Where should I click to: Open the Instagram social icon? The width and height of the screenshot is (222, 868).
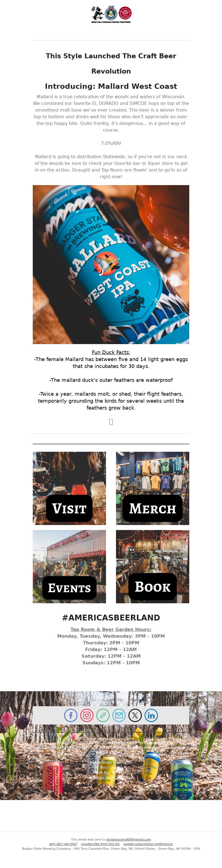pyautogui.click(x=87, y=715)
